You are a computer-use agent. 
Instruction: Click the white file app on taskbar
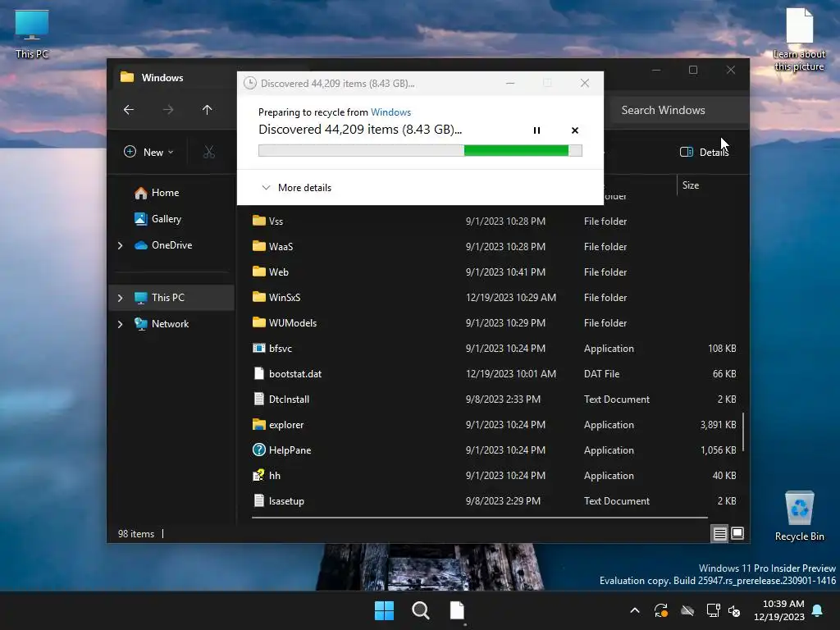[x=457, y=610]
